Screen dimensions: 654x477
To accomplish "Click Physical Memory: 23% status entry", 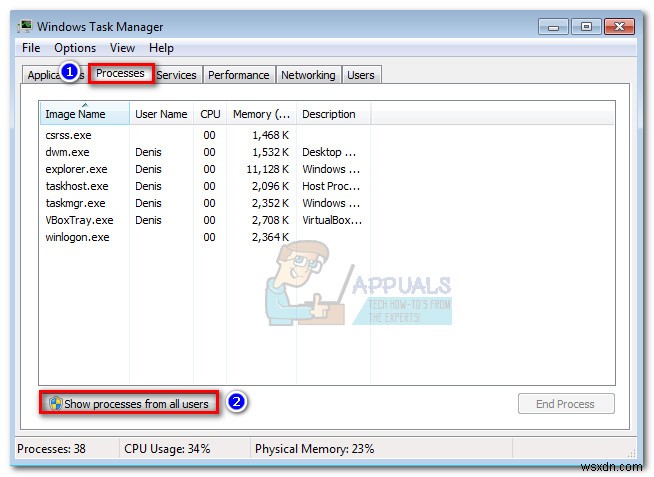I will coord(314,449).
